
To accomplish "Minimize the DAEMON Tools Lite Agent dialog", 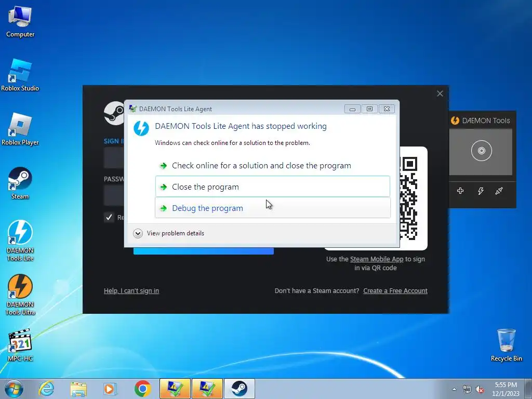I will [x=352, y=109].
